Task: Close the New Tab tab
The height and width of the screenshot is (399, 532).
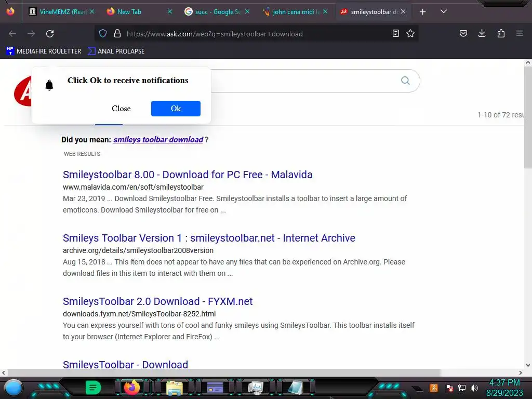Action: (170, 11)
